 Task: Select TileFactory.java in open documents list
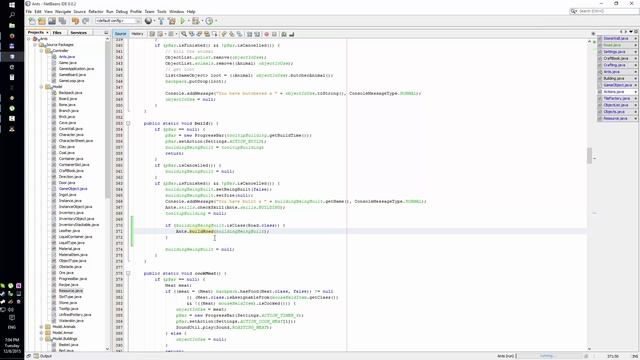[x=617, y=98]
